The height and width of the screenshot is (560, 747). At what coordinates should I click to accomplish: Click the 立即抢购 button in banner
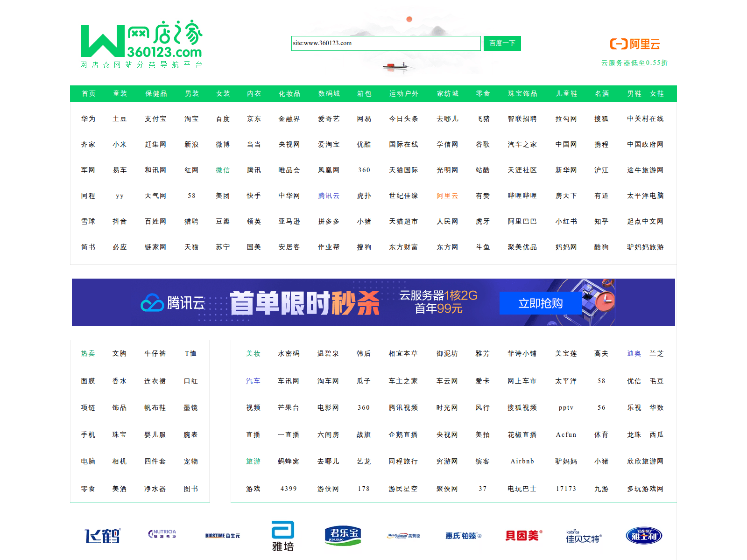(541, 303)
